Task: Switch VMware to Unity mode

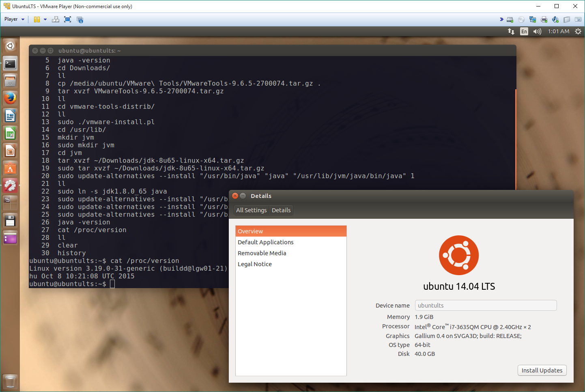Action: 80,19
